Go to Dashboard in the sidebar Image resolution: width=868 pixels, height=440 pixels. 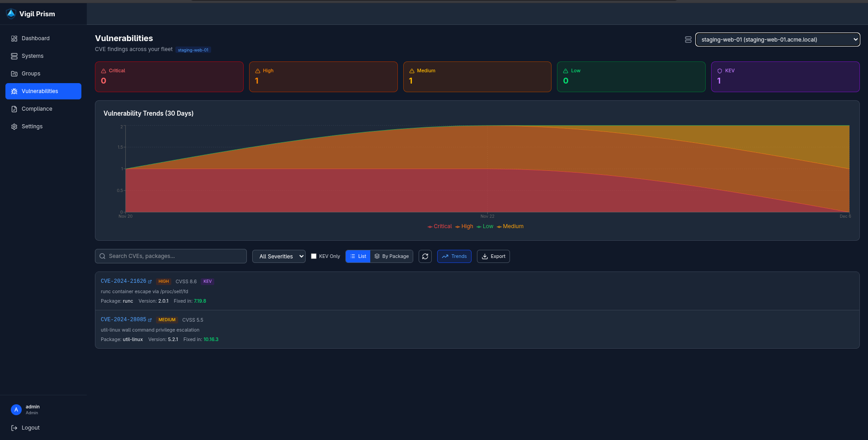pos(36,38)
